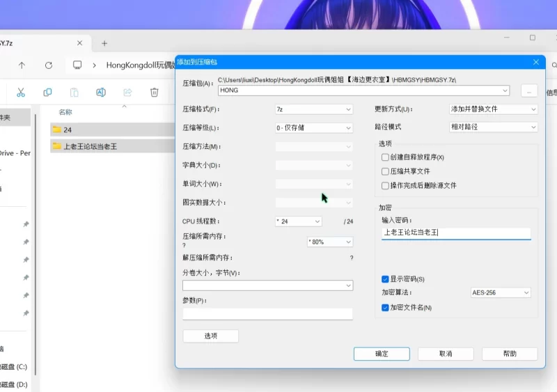Click the folder icon of row 24
This screenshot has width=557, height=392.
(x=57, y=130)
